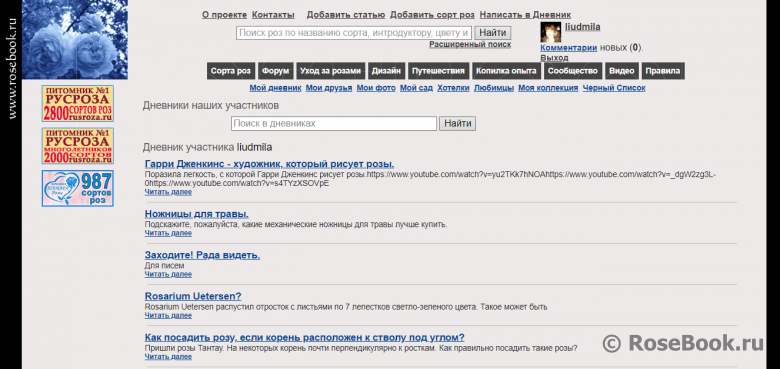This screenshot has height=369, width=780.
Task: Open the Копилка опыта menu item
Action: pos(506,71)
